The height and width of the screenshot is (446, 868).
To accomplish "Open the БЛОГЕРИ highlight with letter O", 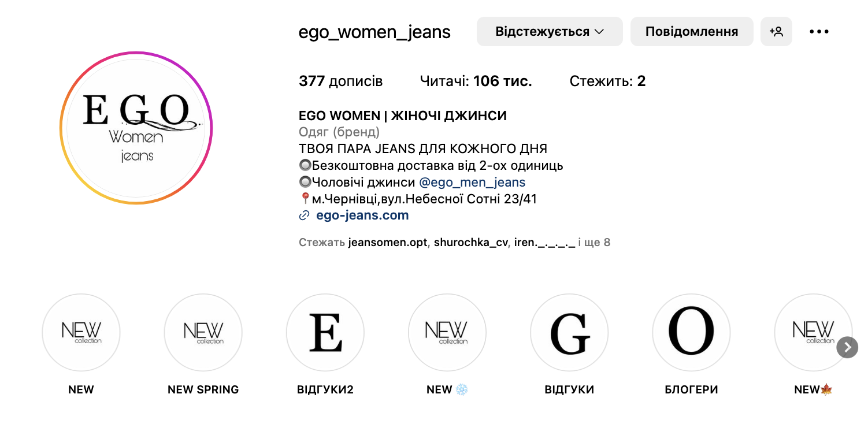I will tap(691, 333).
